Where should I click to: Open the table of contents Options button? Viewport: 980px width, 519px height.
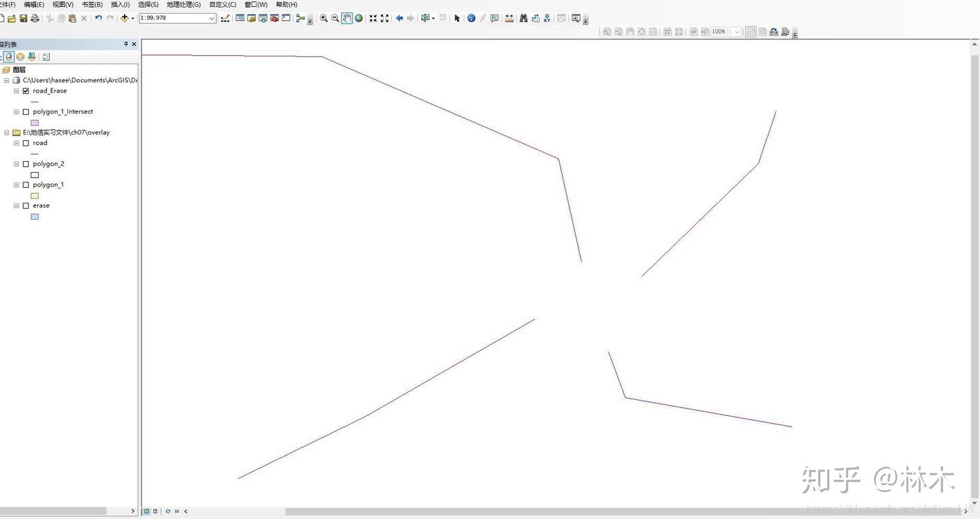pyautogui.click(x=46, y=56)
